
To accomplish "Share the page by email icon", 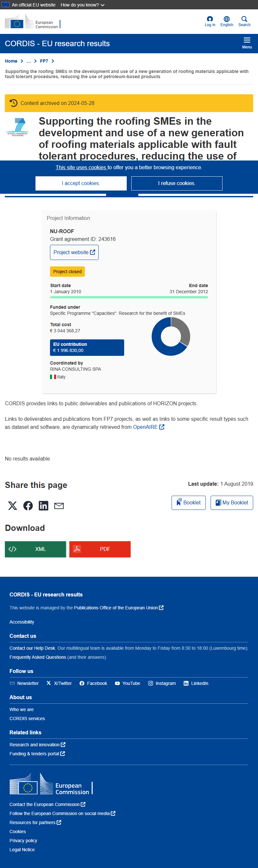I will point(59,505).
